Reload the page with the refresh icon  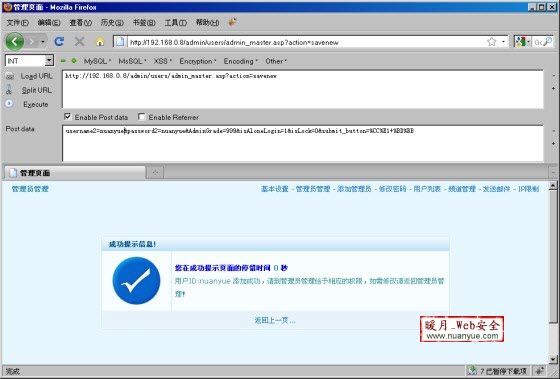pyautogui.click(x=59, y=42)
